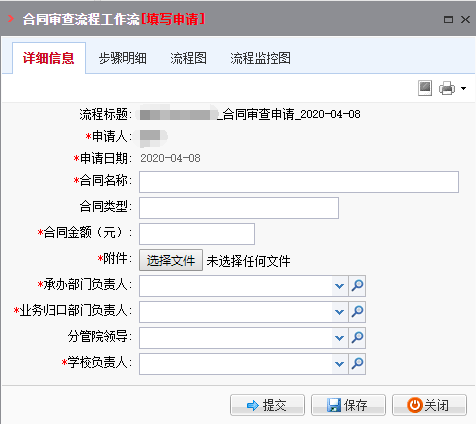The image size is (476, 424).
Task: Switch to the 步骤明细 tab
Action: (x=123, y=58)
